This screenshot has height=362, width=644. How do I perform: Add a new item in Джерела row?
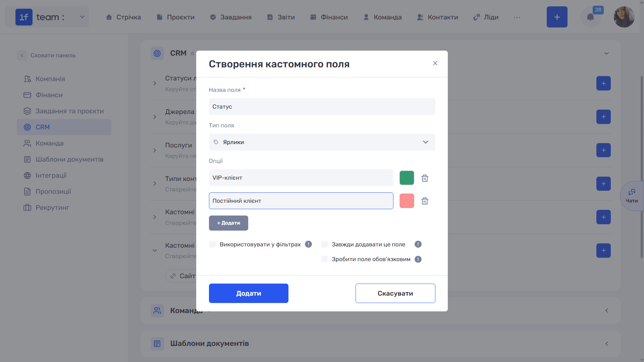(x=604, y=117)
